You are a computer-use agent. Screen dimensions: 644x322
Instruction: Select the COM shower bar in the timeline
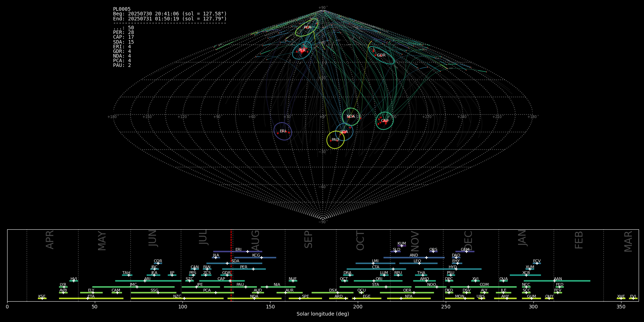(x=483, y=287)
